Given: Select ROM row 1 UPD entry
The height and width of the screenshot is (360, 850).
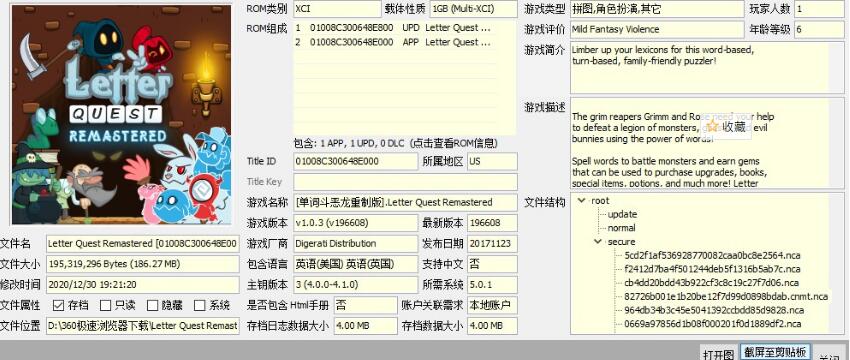Looking at the screenshot, I should pos(395,28).
